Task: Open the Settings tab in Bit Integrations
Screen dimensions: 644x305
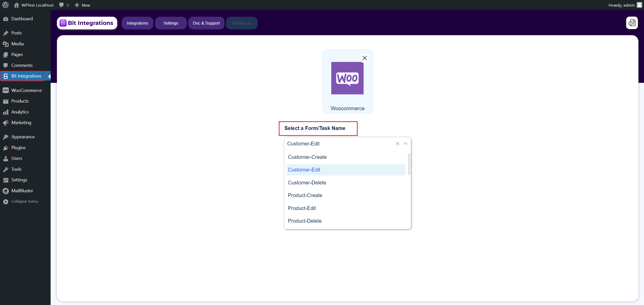Action: pos(171,23)
